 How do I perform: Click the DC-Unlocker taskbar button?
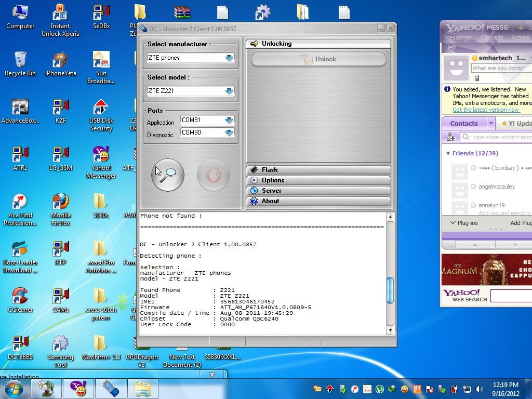(x=111, y=389)
